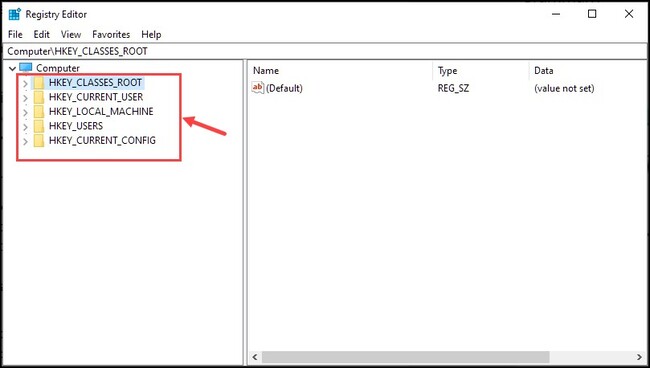Click the HKEY_CURRENT_CONFIG folder icon
The width and height of the screenshot is (650, 368).
tap(39, 140)
